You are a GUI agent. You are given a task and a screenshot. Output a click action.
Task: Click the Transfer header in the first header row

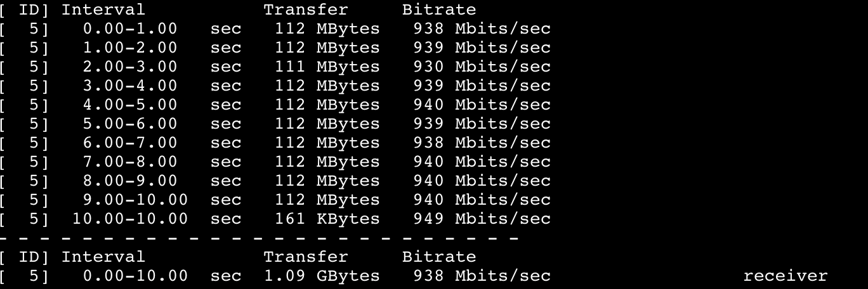pyautogui.click(x=306, y=10)
